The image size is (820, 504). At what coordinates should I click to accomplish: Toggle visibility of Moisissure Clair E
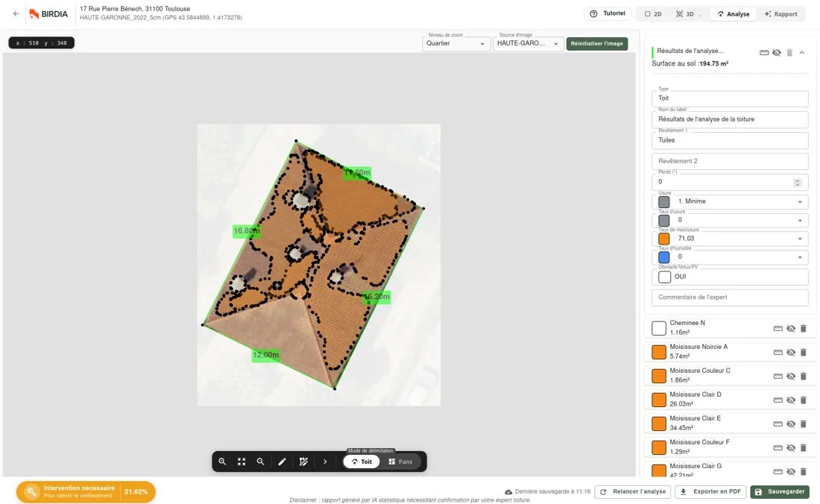tap(791, 424)
